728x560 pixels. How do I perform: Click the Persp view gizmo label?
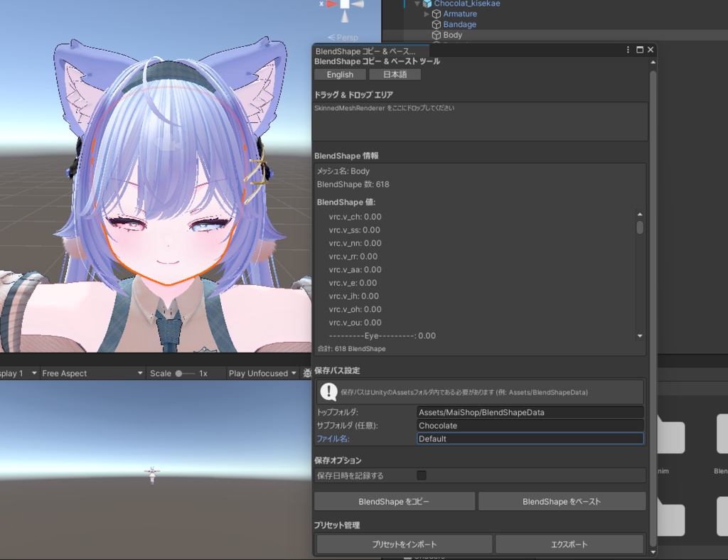(344, 37)
